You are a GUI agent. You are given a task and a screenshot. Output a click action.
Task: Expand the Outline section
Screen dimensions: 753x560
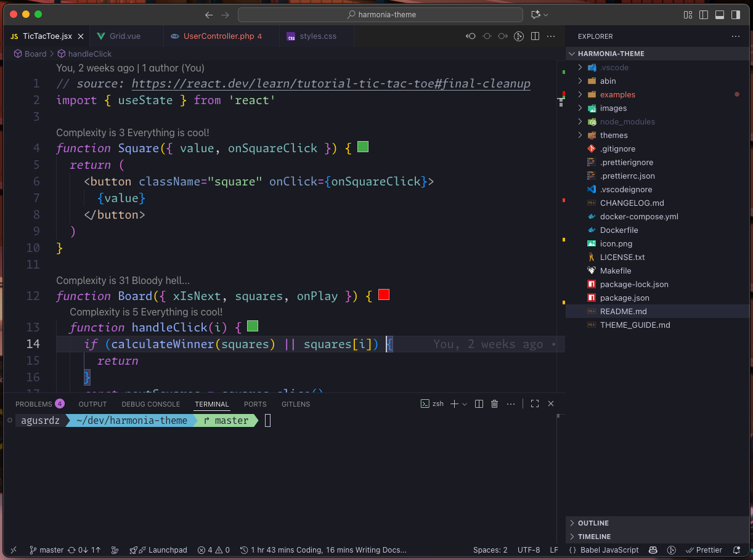(593, 523)
